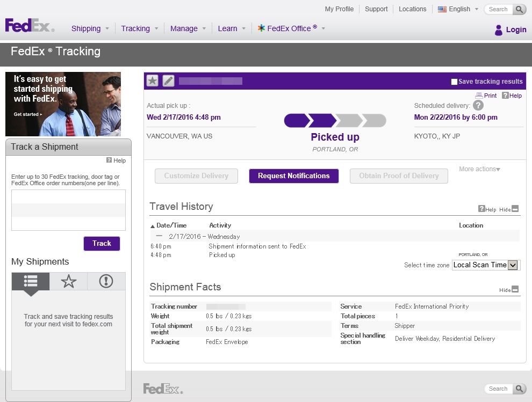
Task: Click the FedEx Office star logo icon
Action: 261,28
